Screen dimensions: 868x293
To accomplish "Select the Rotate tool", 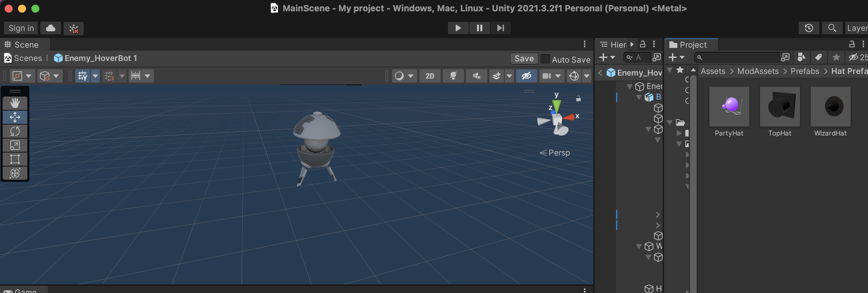I will click(15, 131).
